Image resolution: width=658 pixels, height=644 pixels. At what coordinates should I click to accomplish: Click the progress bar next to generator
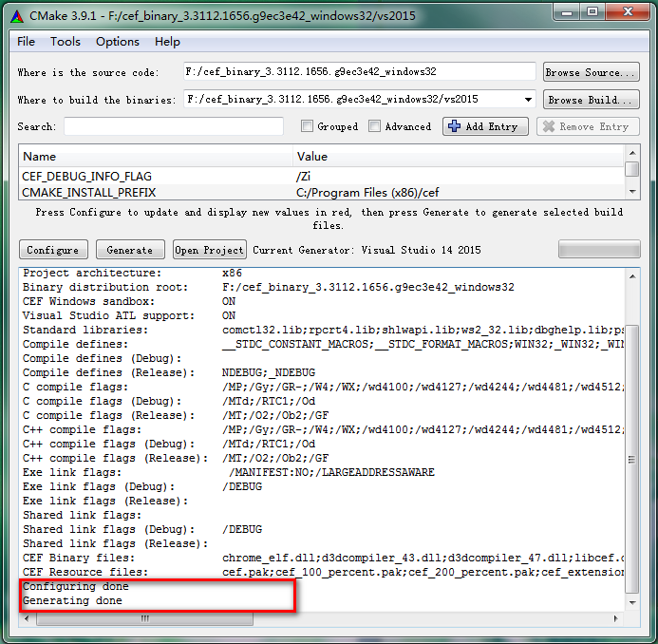[599, 250]
